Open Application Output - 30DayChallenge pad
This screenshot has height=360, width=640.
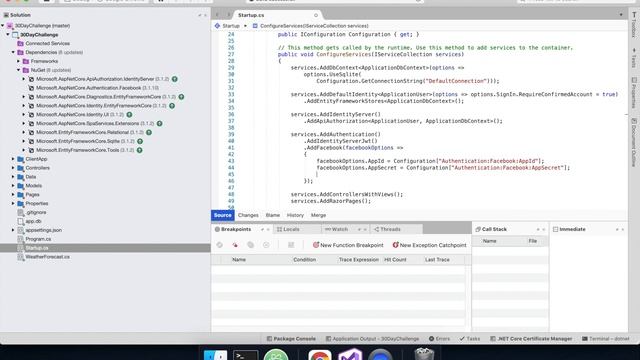pos(372,339)
